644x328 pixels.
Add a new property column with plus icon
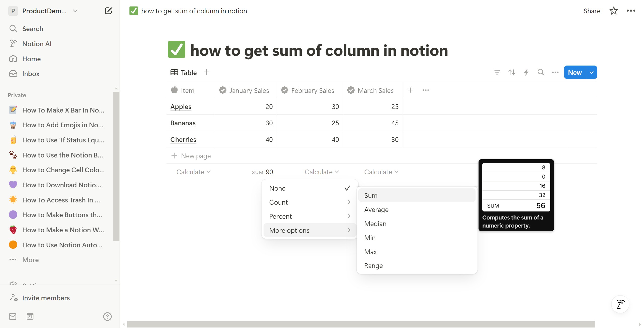(410, 90)
